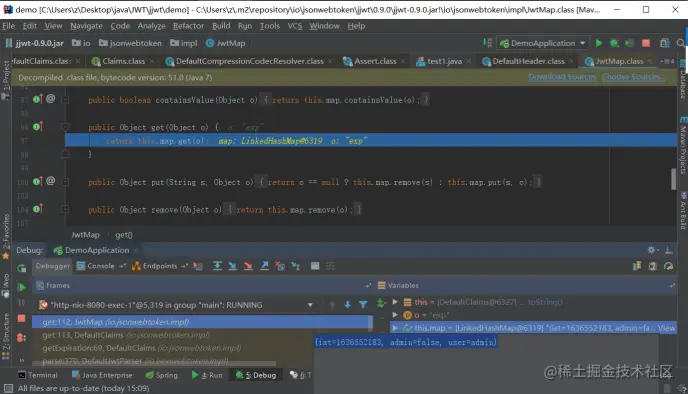Open the VCS menu
This screenshot has height=394, width=688.
[x=295, y=26]
